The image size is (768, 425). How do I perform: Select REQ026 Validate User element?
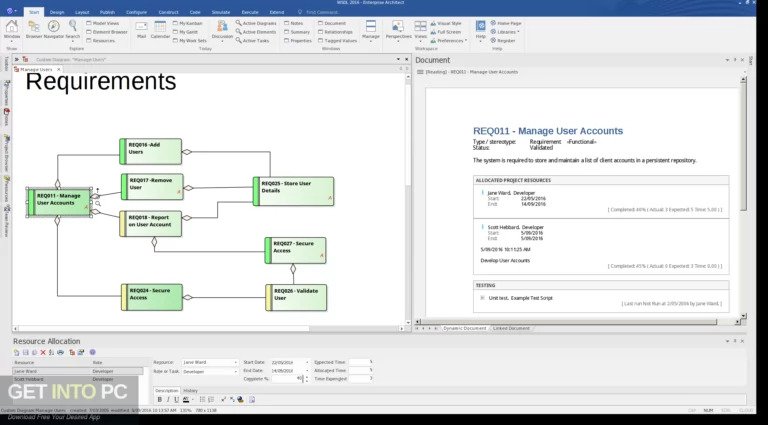(296, 298)
